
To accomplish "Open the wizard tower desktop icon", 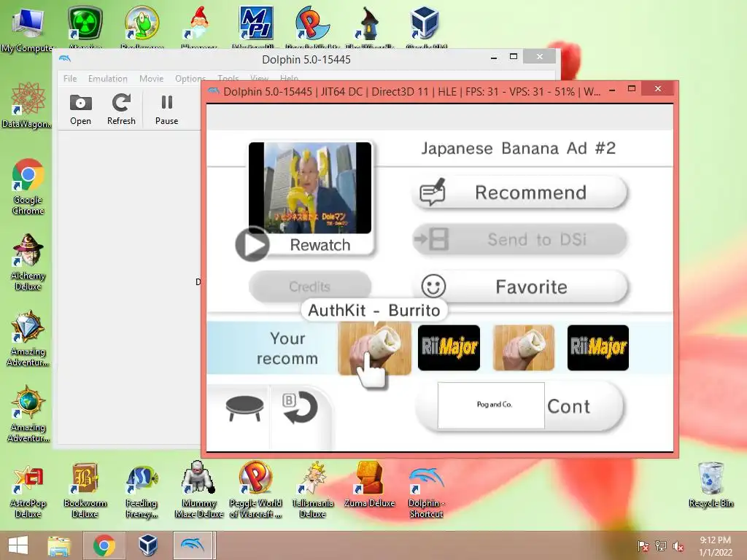I will coord(369,26).
